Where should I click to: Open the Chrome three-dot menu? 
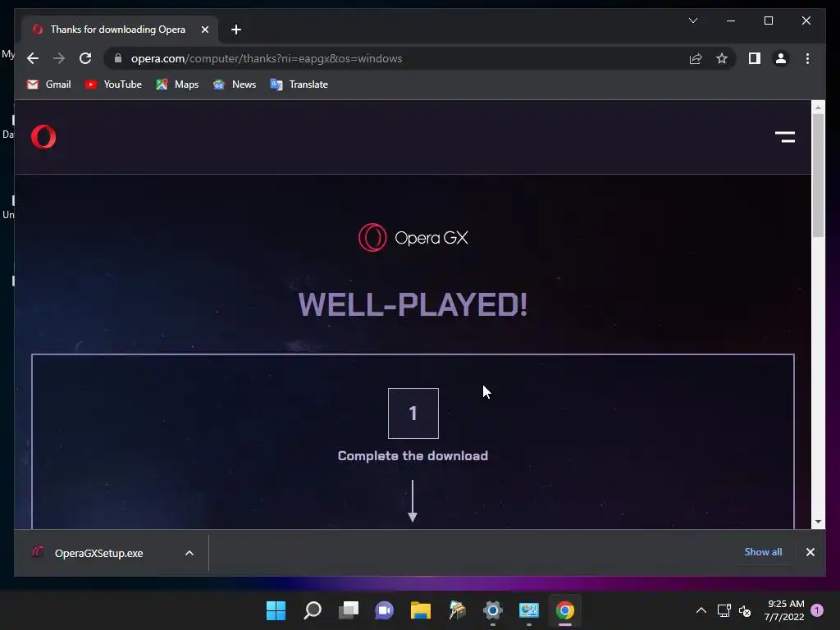coord(807,58)
